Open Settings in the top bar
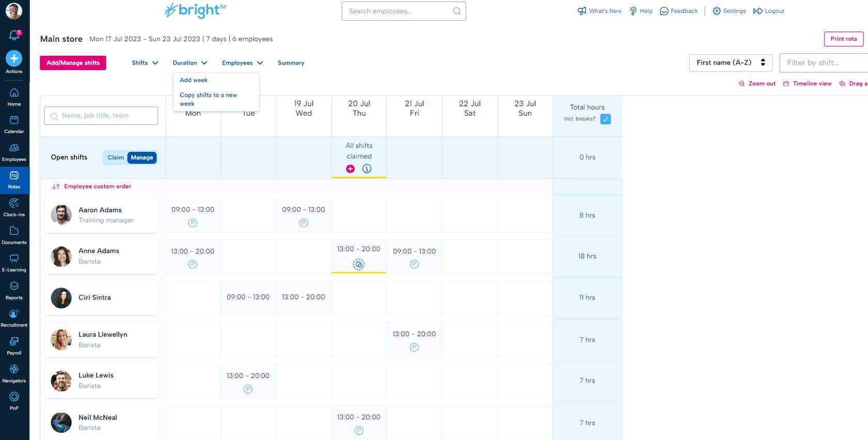The height and width of the screenshot is (440, 868). click(729, 11)
